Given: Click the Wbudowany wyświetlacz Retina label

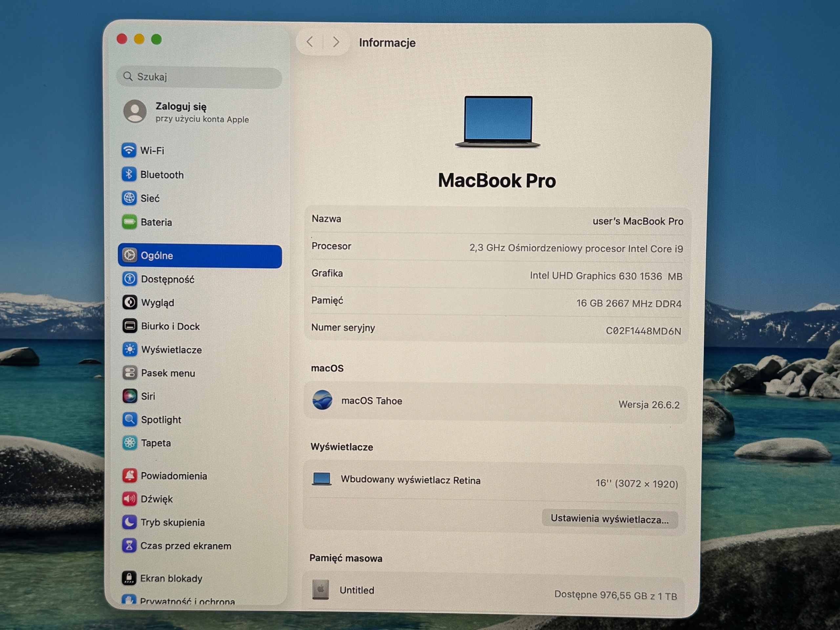Looking at the screenshot, I should (410, 480).
